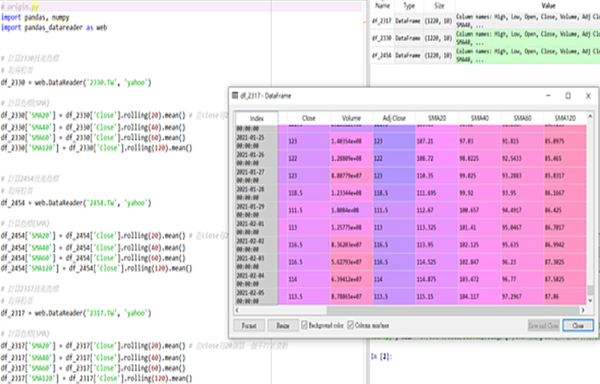Toggle the Column min/max checkbox
Screen dimensions: 600x384
[x=351, y=325]
